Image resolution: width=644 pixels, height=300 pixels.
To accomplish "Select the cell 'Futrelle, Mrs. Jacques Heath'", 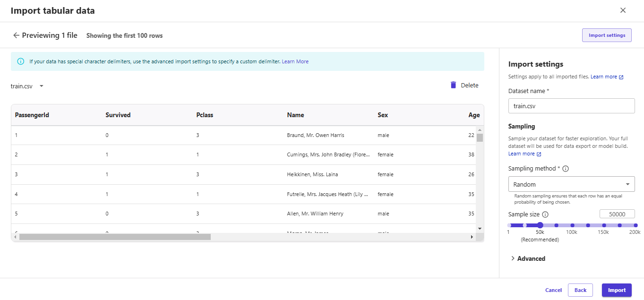I will coord(327,194).
